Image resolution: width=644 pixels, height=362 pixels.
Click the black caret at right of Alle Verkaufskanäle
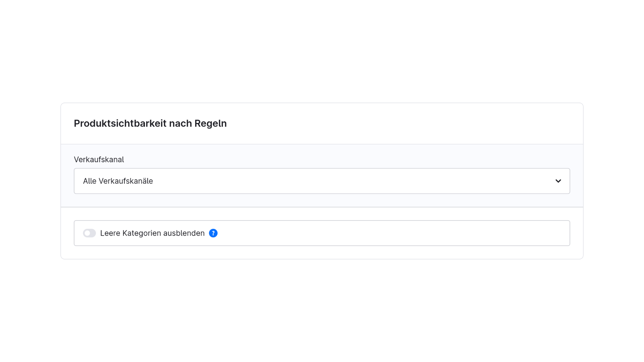(558, 181)
